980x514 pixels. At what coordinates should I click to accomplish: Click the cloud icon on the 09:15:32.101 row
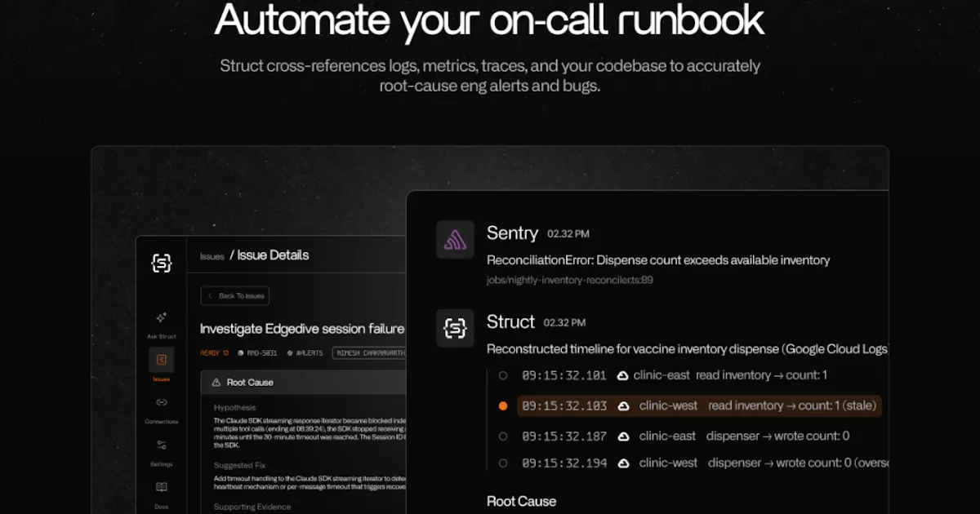point(622,375)
